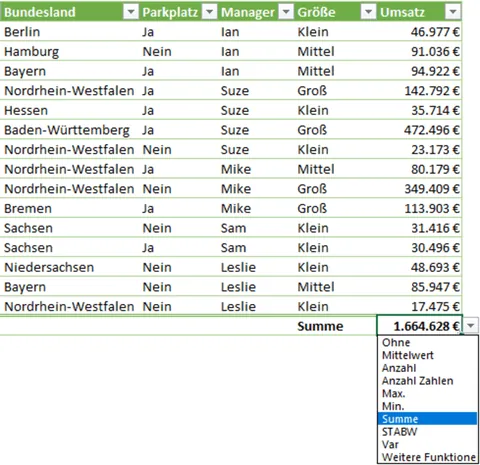Select the Hamburg cell
Image resolution: width=480 pixels, height=465 pixels.
click(x=70, y=51)
